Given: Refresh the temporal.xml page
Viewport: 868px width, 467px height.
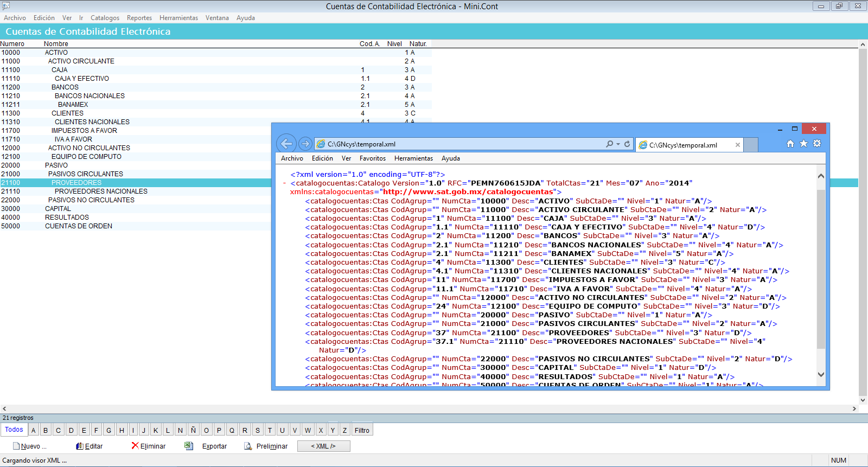Looking at the screenshot, I should coord(627,144).
